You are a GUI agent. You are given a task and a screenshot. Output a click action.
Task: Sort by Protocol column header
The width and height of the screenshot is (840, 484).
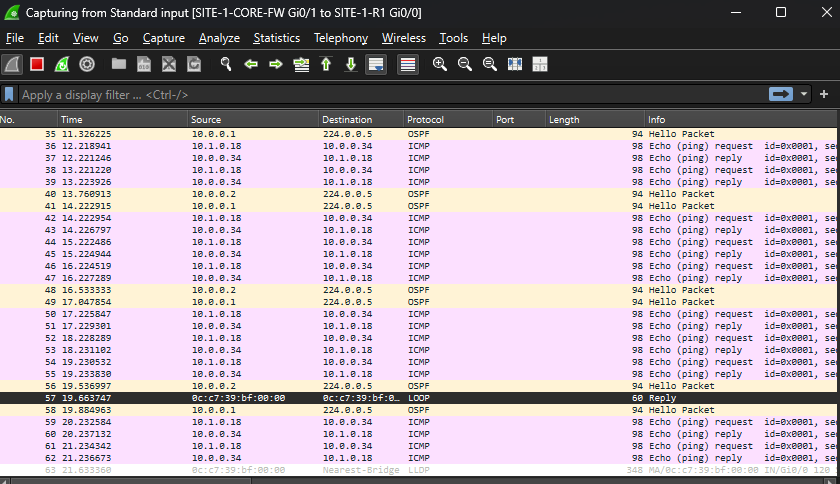point(448,120)
